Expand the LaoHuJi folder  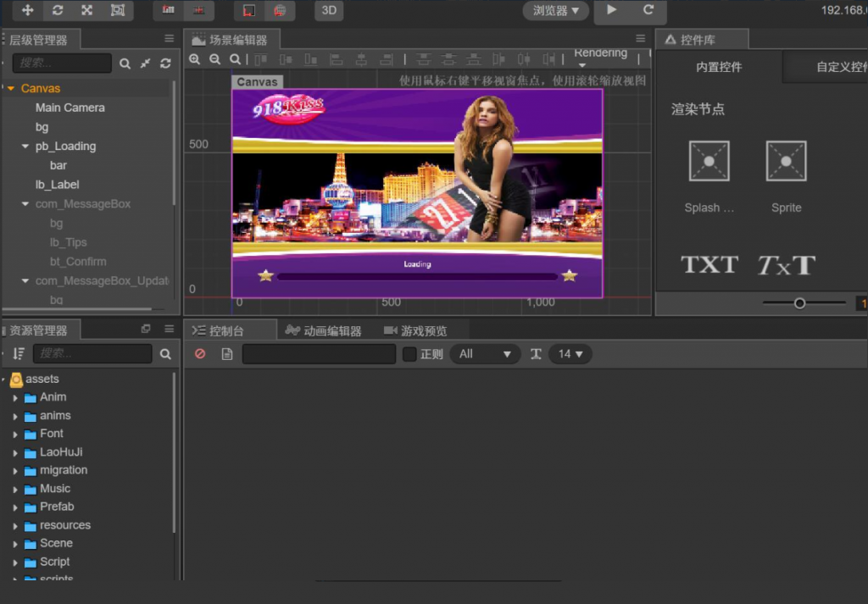15,452
